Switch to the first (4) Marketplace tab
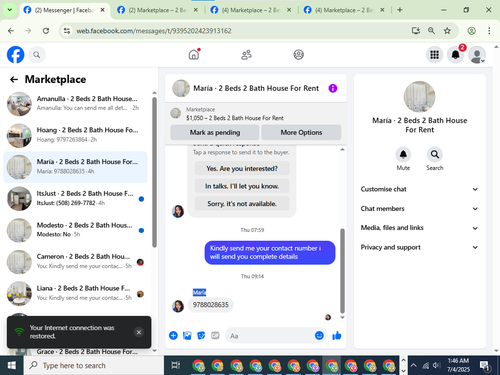The height and width of the screenshot is (375, 500). [x=251, y=10]
